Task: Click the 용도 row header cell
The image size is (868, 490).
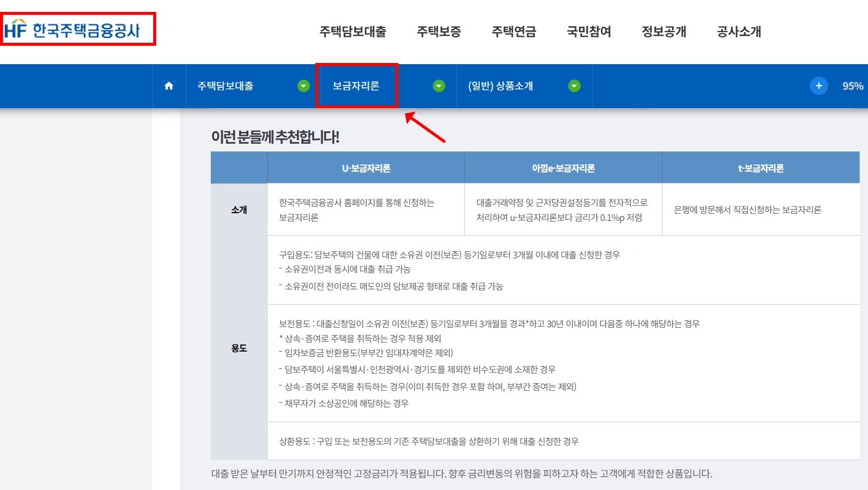Action: 239,348
